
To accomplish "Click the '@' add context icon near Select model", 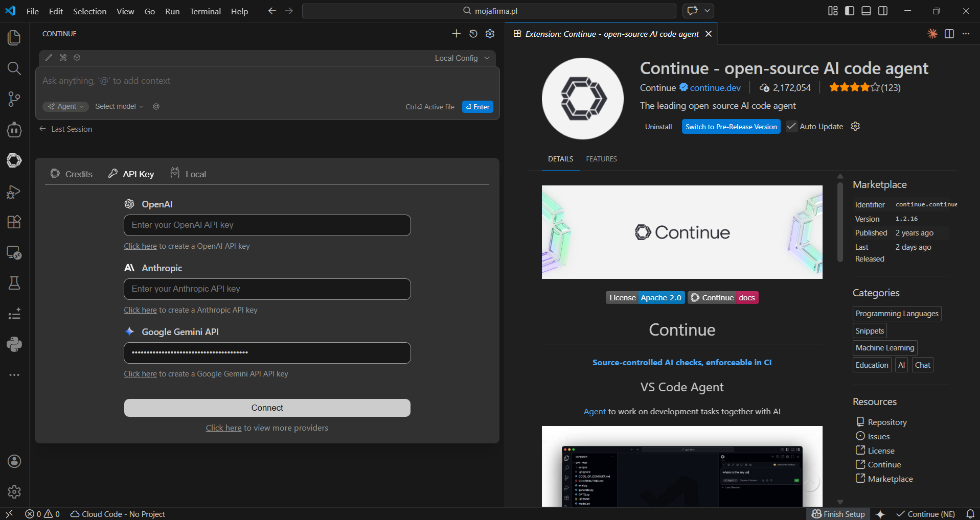I will tap(156, 106).
